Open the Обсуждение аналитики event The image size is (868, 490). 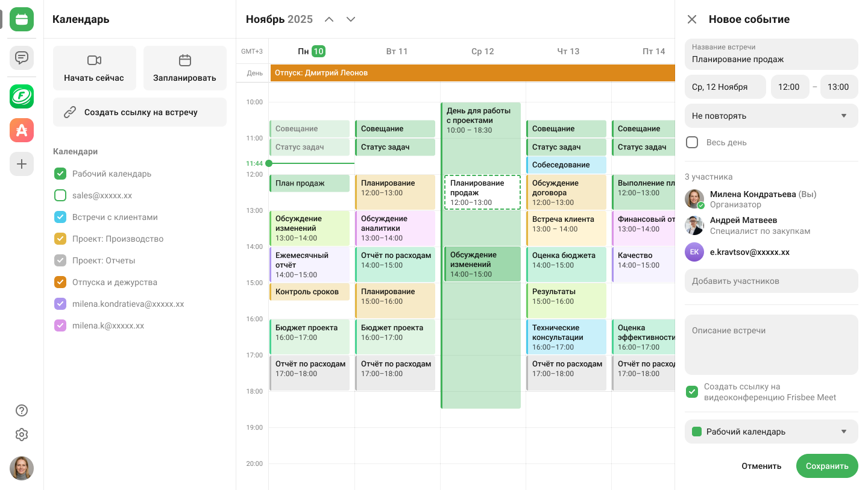(395, 228)
